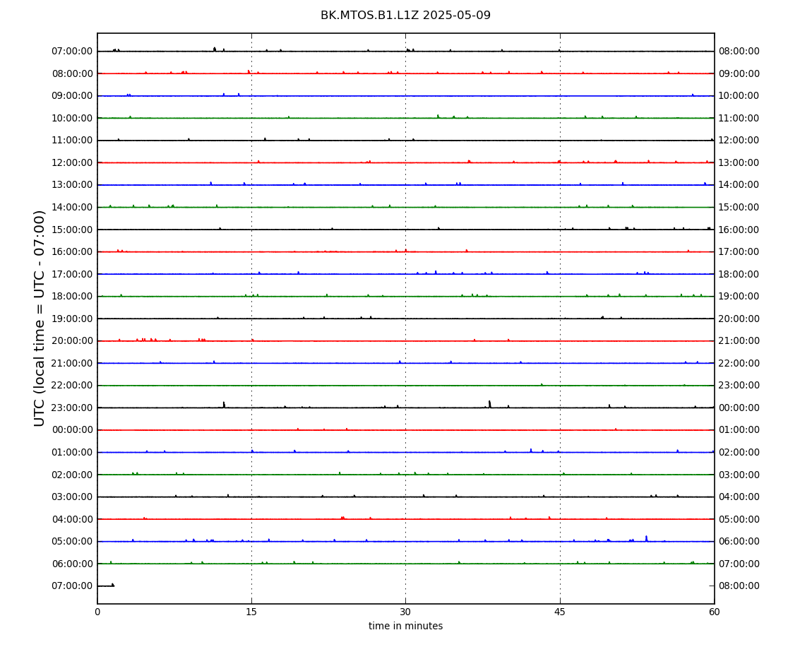812x671 pixels.
Task: Click the x-axis tick label 15
Action: tap(251, 612)
